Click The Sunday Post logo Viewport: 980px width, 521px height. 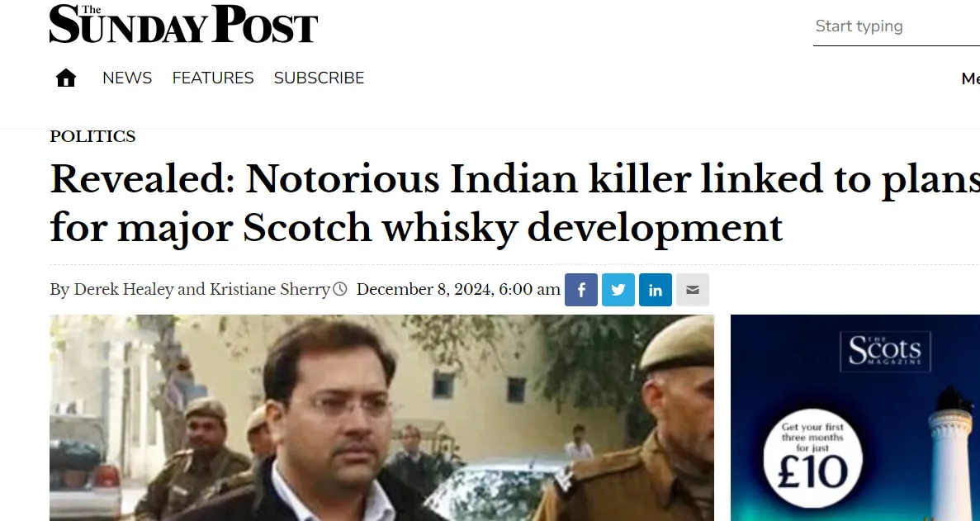pyautogui.click(x=184, y=24)
